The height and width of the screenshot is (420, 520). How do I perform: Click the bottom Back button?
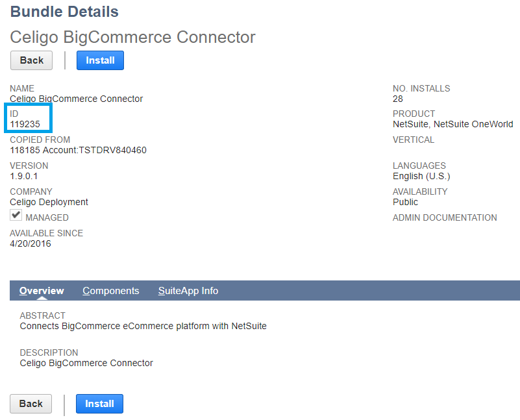[31, 403]
